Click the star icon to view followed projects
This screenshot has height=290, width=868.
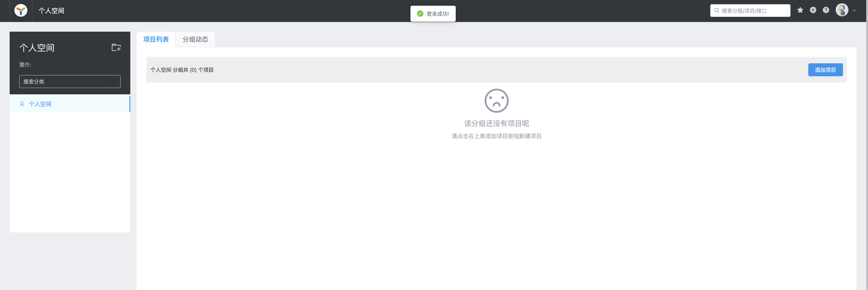point(800,10)
